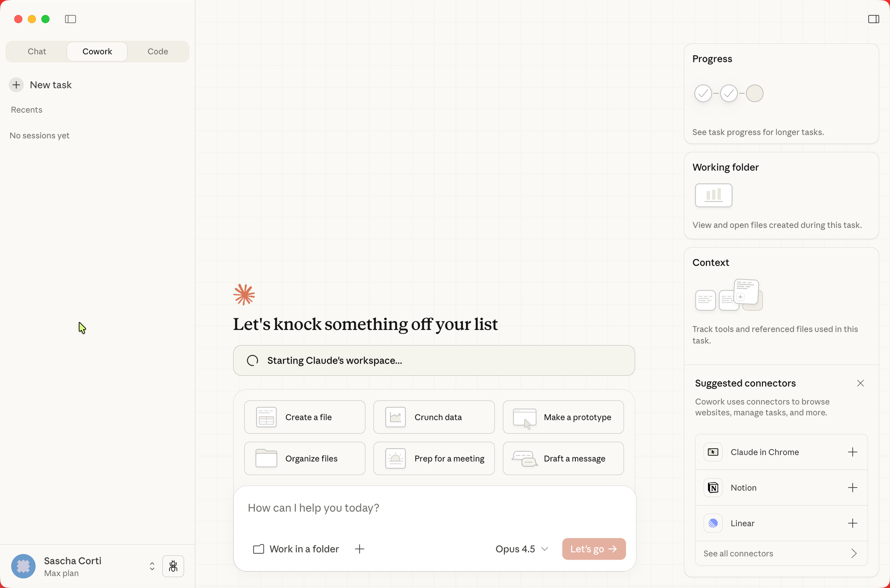This screenshot has width=890, height=588.
Task: Click the Claude asterisk logo
Action: (x=243, y=294)
